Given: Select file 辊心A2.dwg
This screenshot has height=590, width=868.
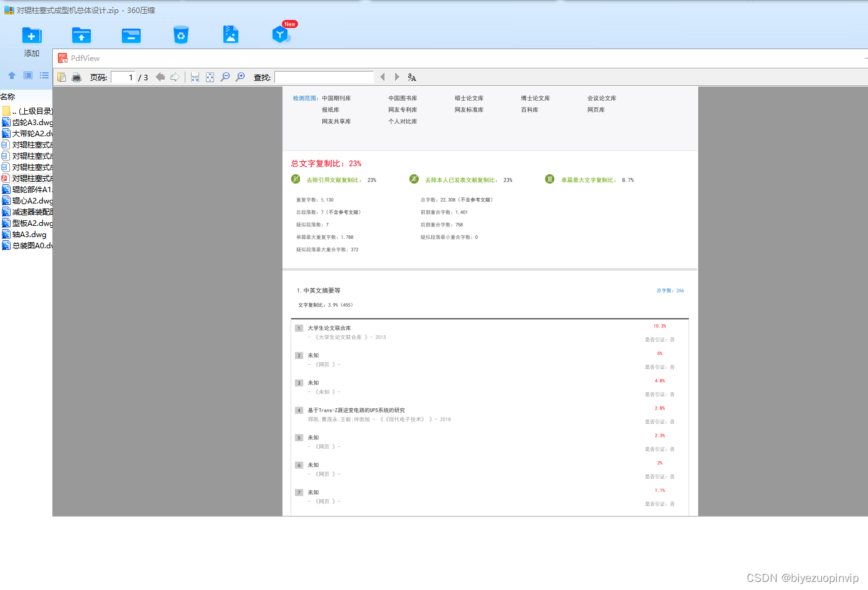Looking at the screenshot, I should (x=27, y=201).
